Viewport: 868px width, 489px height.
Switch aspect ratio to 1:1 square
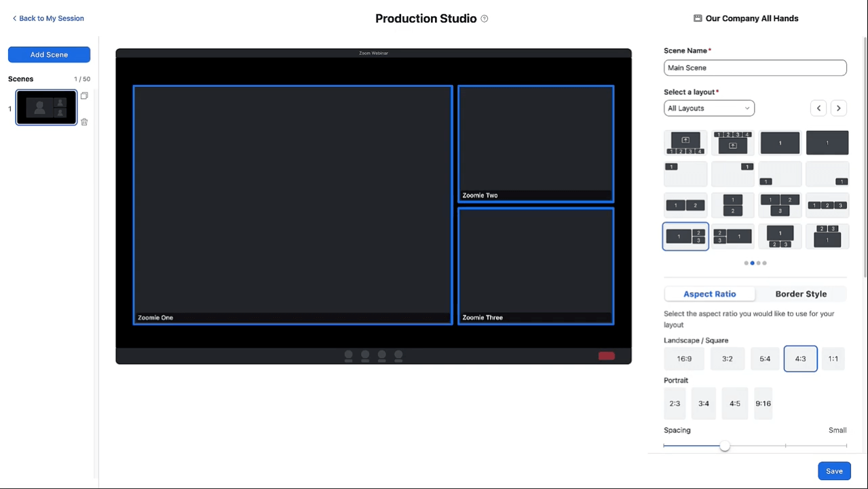833,358
